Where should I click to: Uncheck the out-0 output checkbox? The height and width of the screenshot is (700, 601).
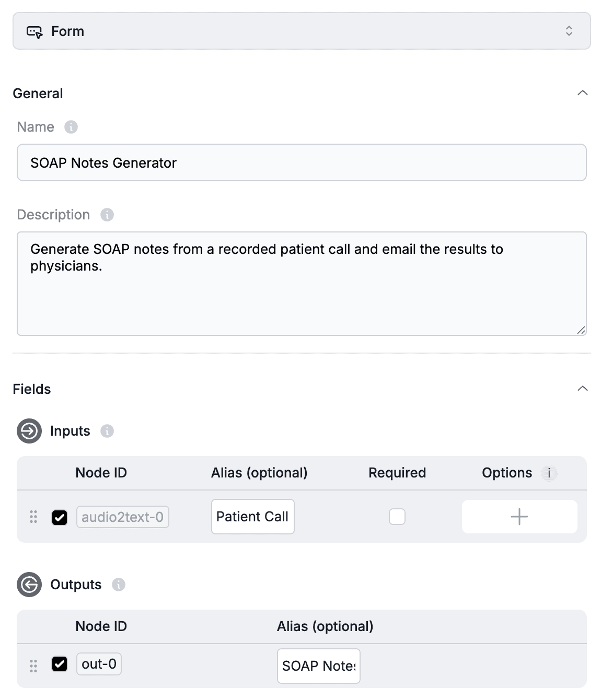(x=60, y=664)
